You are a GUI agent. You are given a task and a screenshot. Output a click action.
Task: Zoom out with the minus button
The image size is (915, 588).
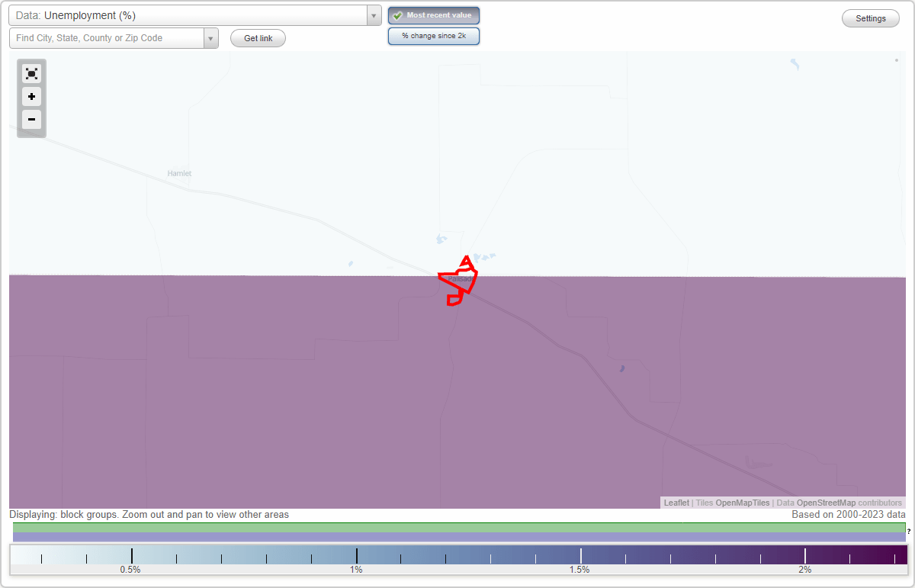point(31,120)
